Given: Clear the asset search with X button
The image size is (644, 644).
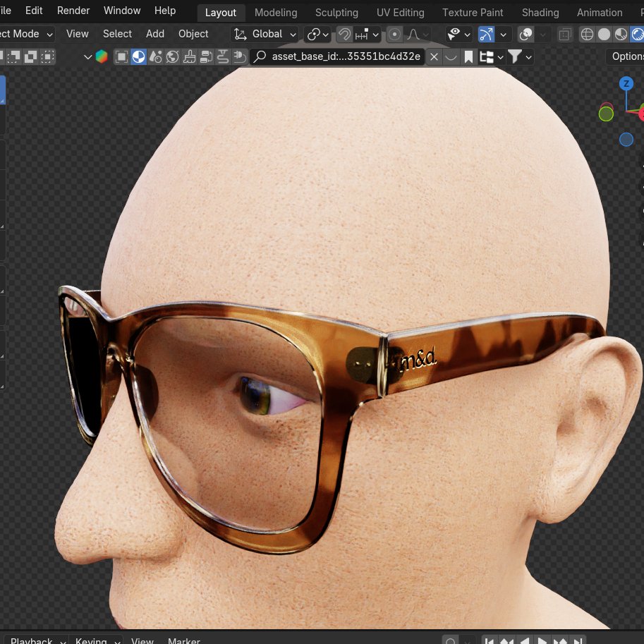Looking at the screenshot, I should click(x=434, y=56).
